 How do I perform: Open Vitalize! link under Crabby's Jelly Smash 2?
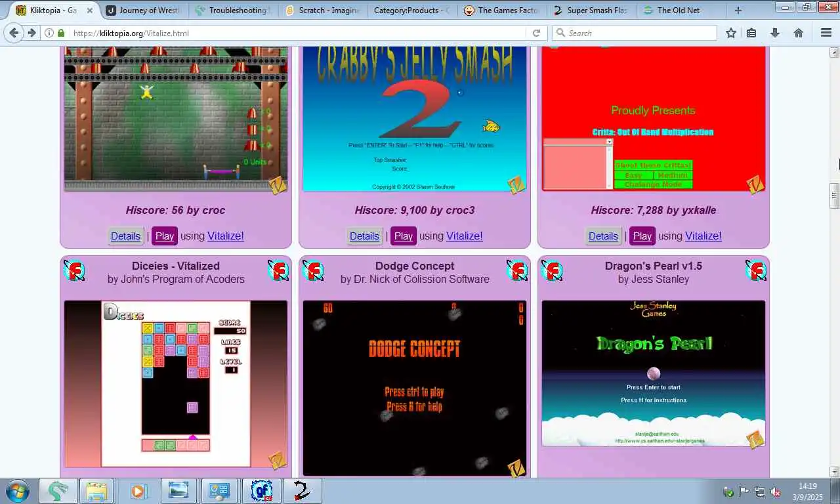tap(465, 236)
